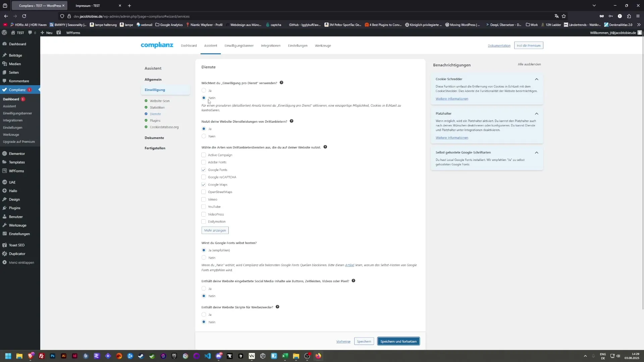Switch to Einwilligungsbanner tab

point(239,46)
